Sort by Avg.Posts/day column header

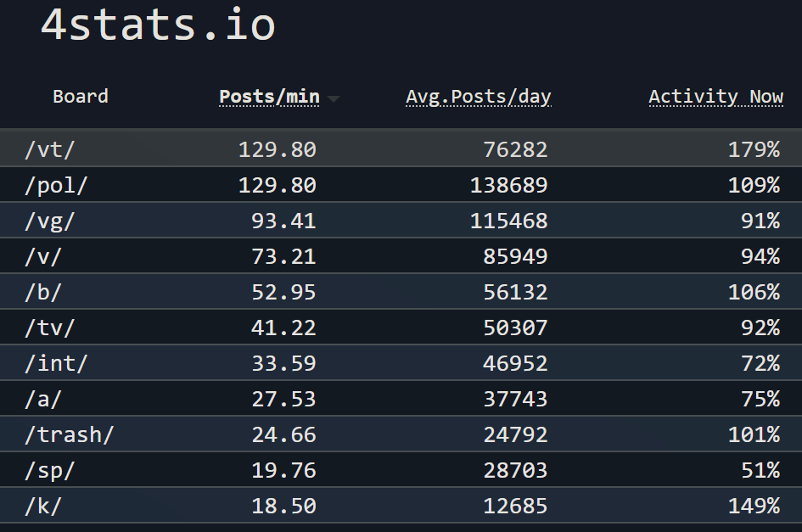coord(479,97)
